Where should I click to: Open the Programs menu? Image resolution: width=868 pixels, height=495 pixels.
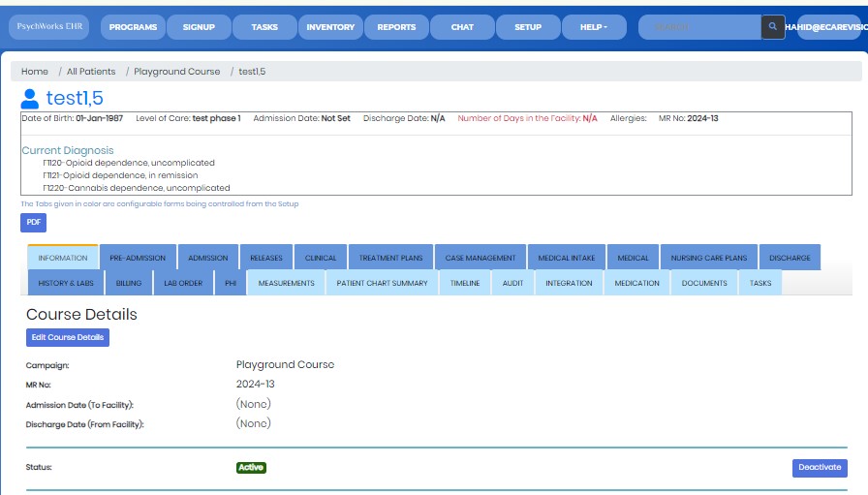pos(133,27)
